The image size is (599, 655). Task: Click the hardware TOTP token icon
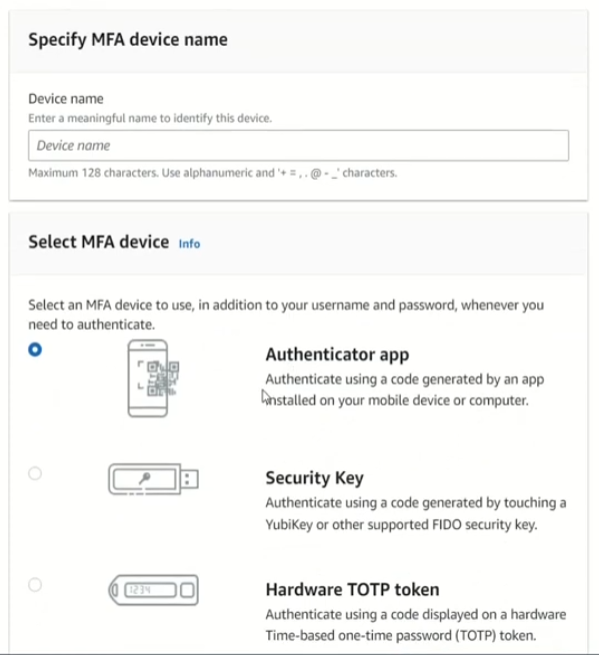point(153,590)
